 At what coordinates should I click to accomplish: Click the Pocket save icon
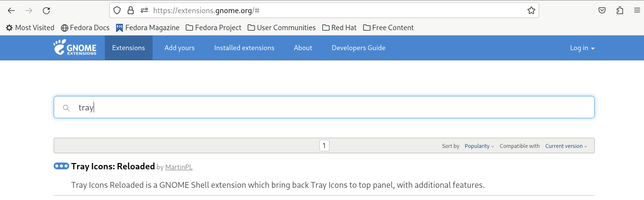pyautogui.click(x=603, y=10)
